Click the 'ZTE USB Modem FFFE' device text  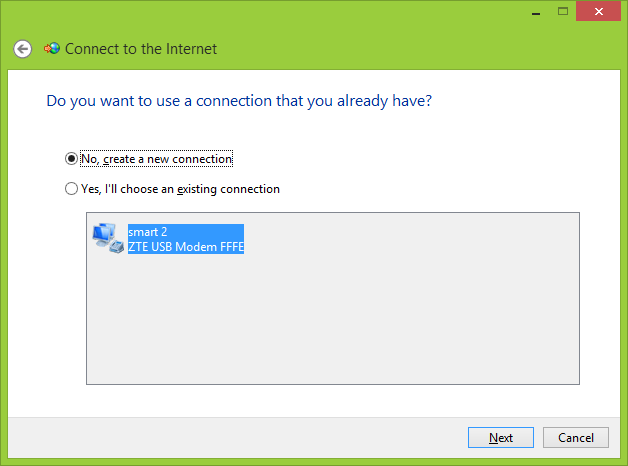(186, 246)
